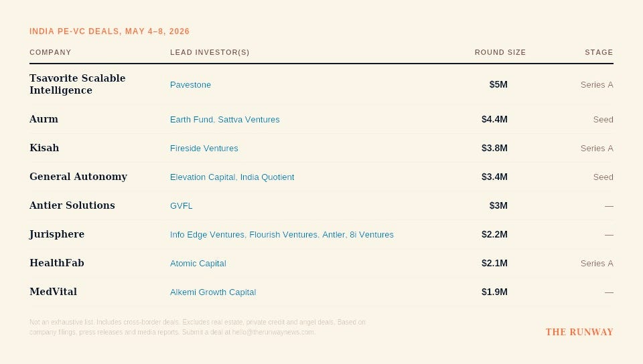Open the Pavestone investor link

pyautogui.click(x=190, y=85)
